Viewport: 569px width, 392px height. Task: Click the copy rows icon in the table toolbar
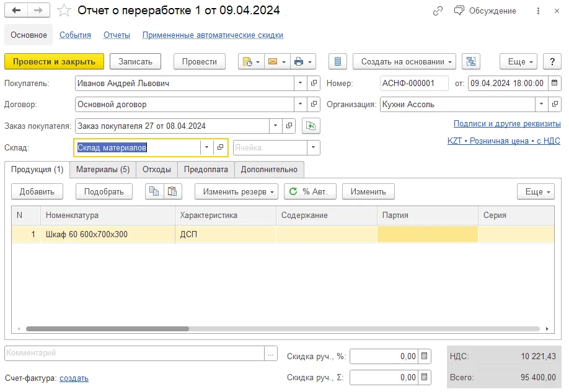click(x=154, y=191)
